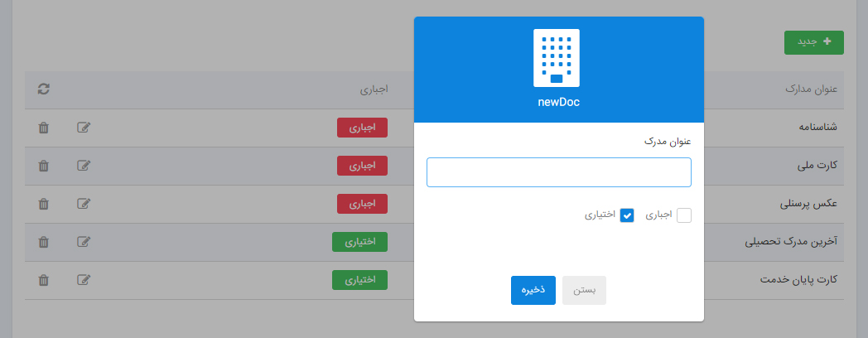Uncheck the اختیاری checkbox

pos(627,215)
